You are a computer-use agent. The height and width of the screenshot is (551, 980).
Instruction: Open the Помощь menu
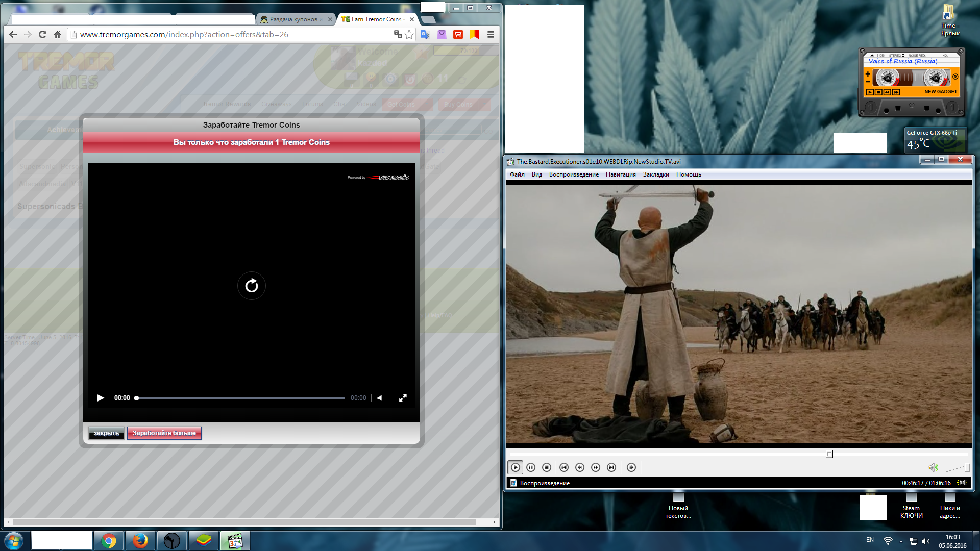point(689,174)
